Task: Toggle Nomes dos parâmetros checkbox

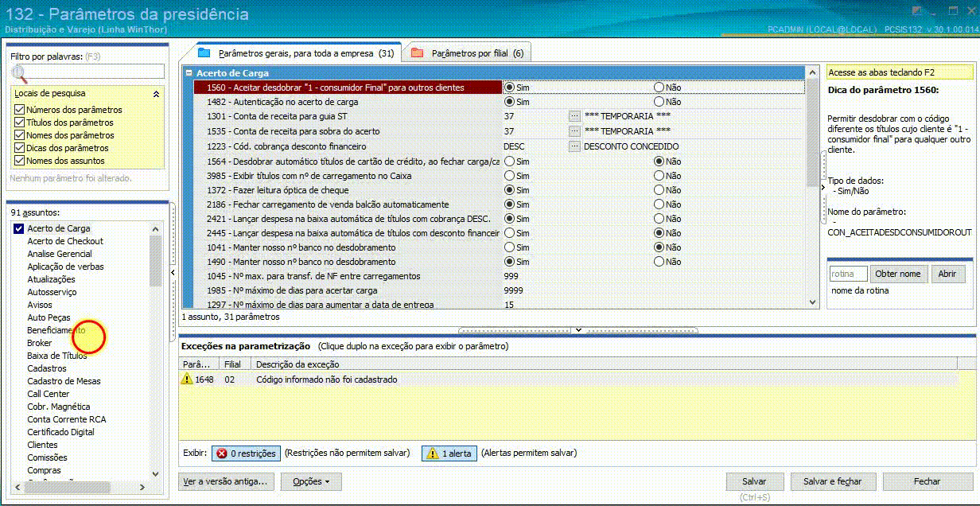Action: (20, 135)
